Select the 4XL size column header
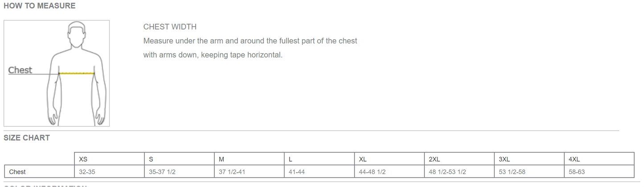Screen dimensions: 644x187 click(574, 159)
